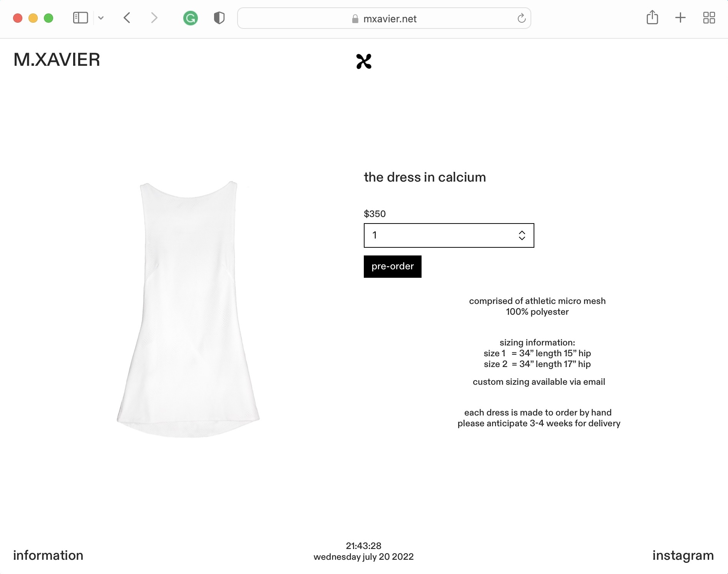Viewport: 728px width, 574px height.
Task: Click the M.XAVIER logo text
Action: coord(57,60)
